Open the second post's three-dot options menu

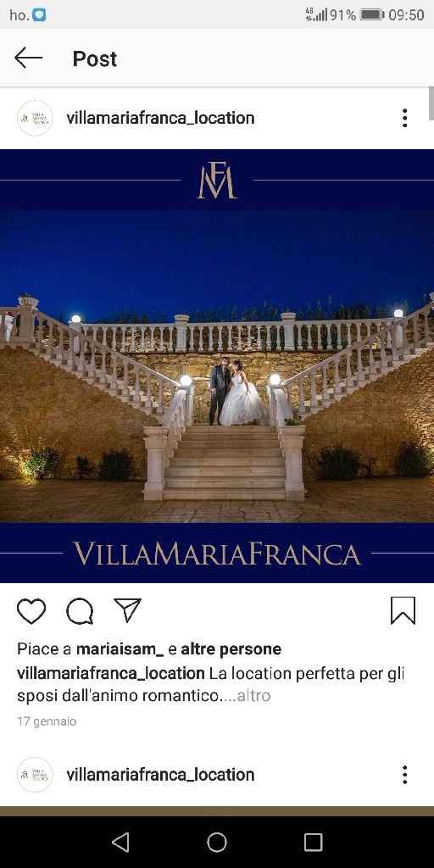[x=404, y=775]
